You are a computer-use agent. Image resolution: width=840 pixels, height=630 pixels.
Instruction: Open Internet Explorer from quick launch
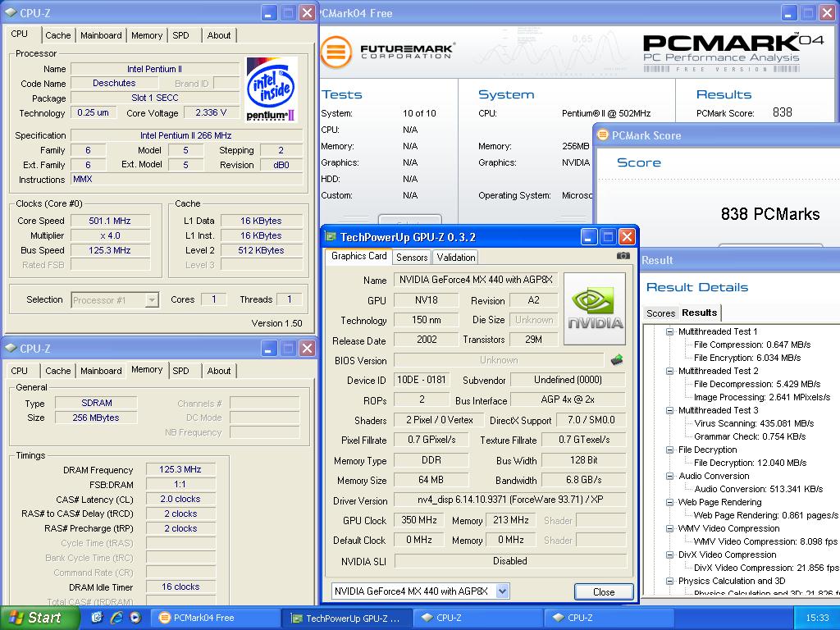116,618
